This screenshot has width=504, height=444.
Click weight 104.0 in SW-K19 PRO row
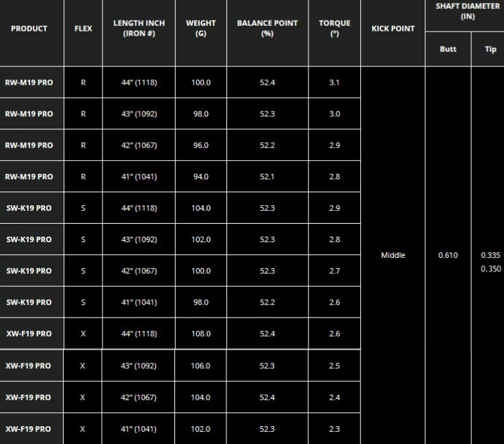201,208
